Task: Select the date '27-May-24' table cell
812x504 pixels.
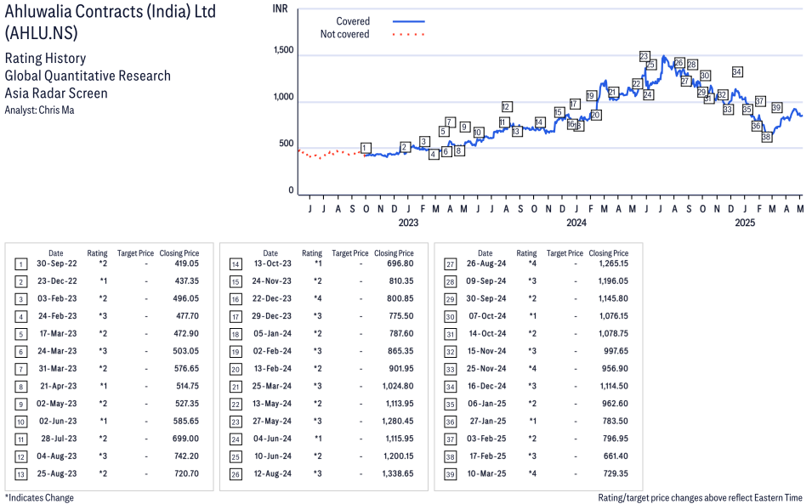Action: (272, 422)
